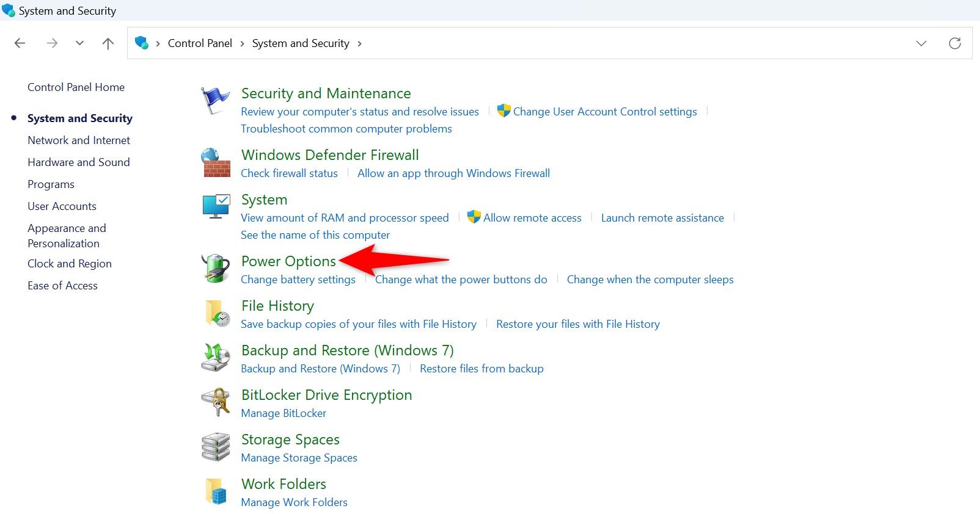The image size is (980, 514).
Task: Open Hardware and Sound category
Action: [79, 162]
